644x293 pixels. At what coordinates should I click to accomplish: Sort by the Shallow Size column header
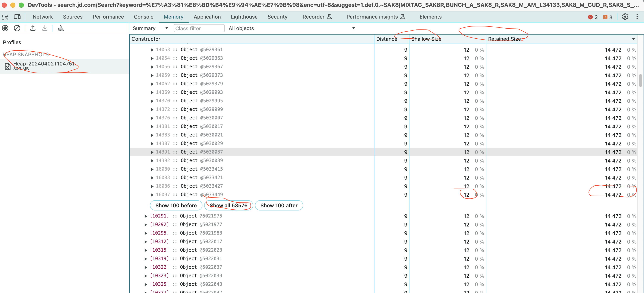tap(448, 39)
